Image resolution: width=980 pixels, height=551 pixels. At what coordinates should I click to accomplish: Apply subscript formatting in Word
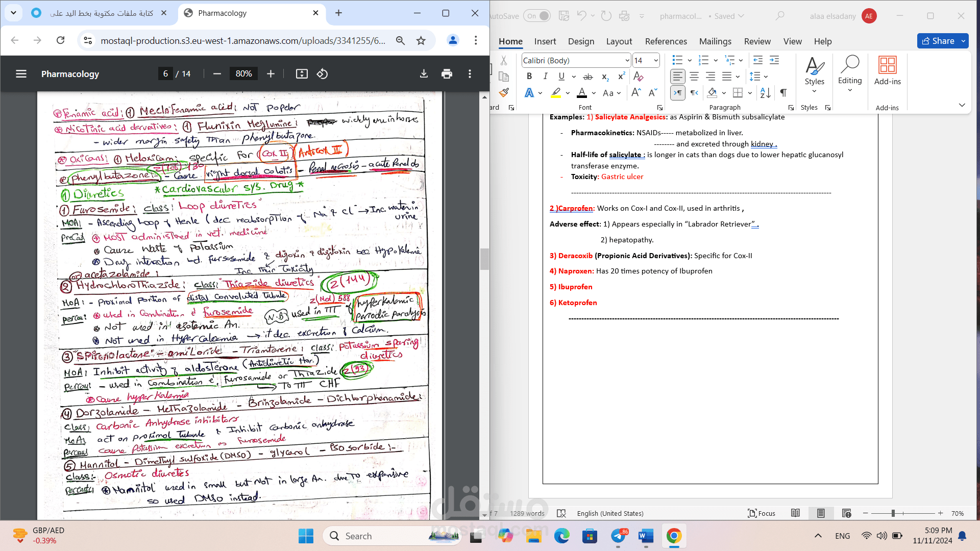pyautogui.click(x=605, y=77)
